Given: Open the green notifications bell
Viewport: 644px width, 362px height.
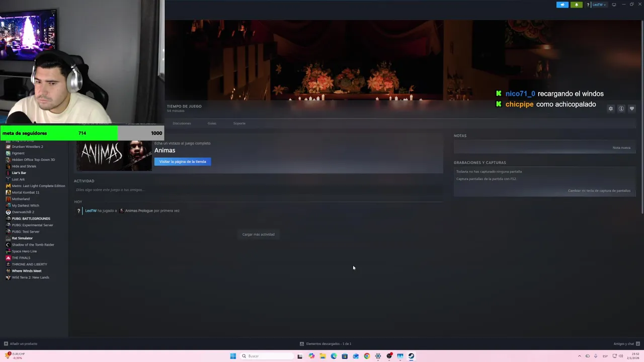Looking at the screenshot, I should point(577,5).
